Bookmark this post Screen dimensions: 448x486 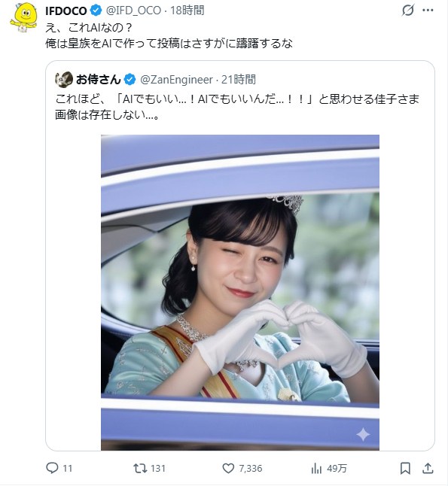coord(405,468)
